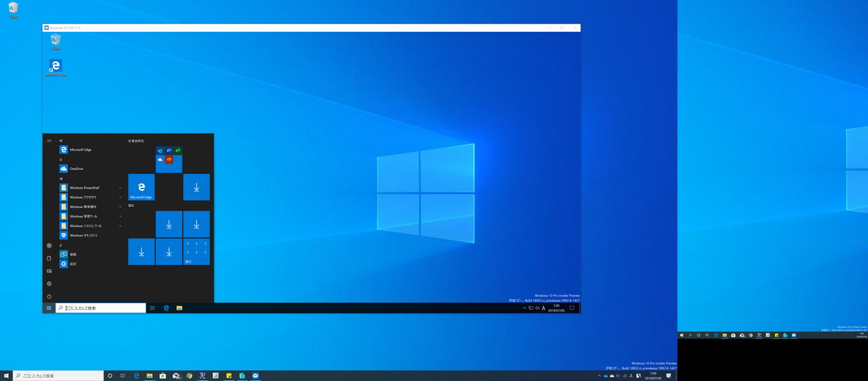The height and width of the screenshot is (381, 868).
Task: Click the Sandbox Start button
Action: click(49, 308)
